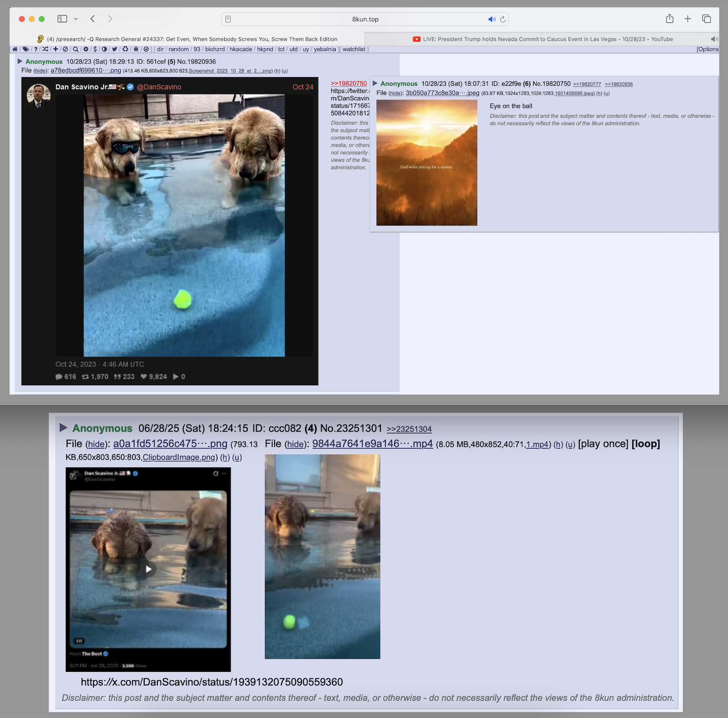Show the tab overview icon

pos(707,19)
